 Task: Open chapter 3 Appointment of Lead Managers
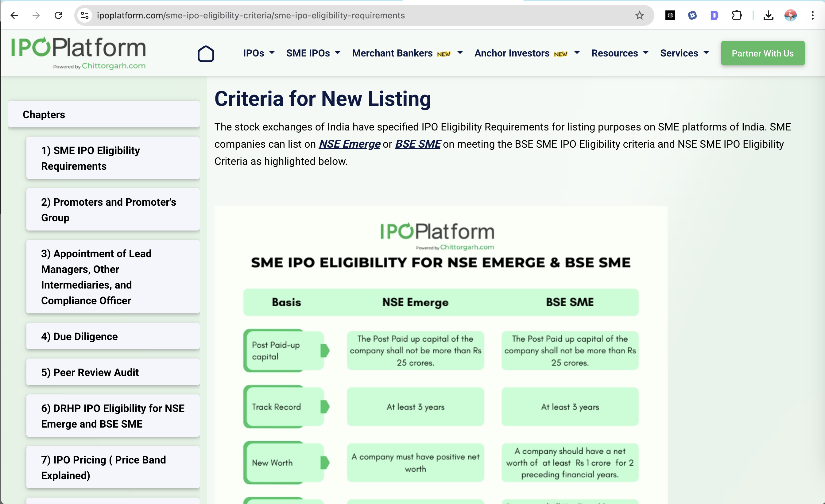tap(113, 277)
